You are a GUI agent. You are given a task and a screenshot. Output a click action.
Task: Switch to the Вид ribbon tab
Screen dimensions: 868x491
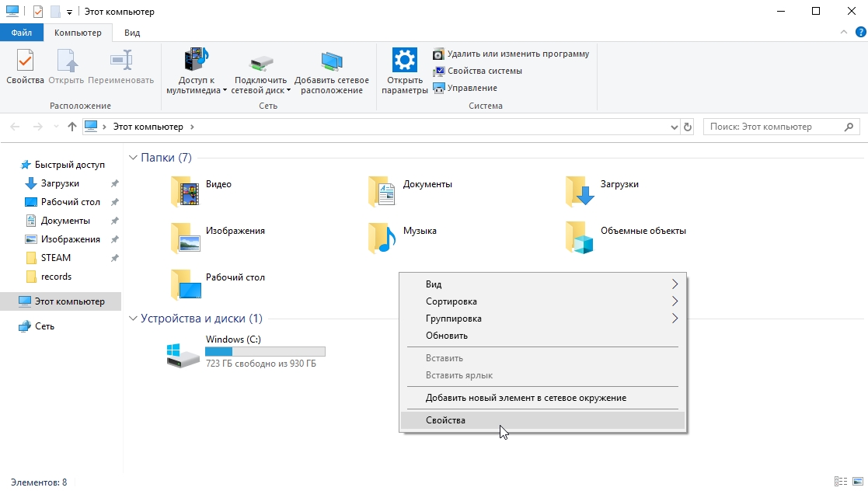(132, 33)
